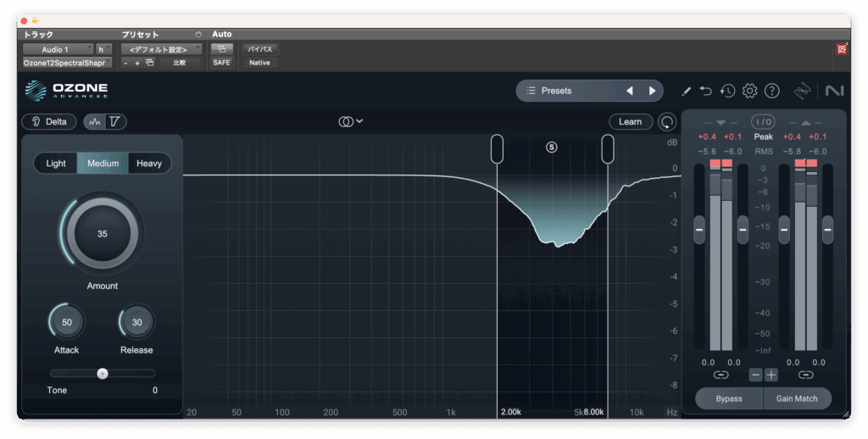Open the undo history clock icon
Screen dimensions: 868x439
[x=727, y=91]
